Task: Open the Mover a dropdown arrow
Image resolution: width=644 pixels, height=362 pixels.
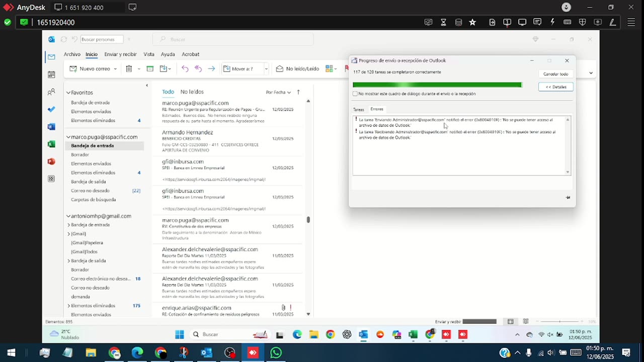Action: tap(266, 69)
